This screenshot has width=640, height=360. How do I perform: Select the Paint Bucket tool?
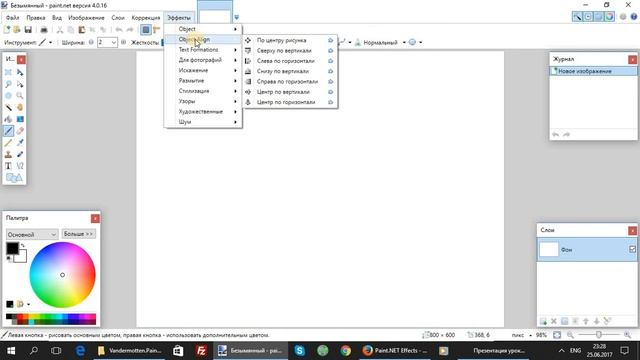[x=8, y=119]
